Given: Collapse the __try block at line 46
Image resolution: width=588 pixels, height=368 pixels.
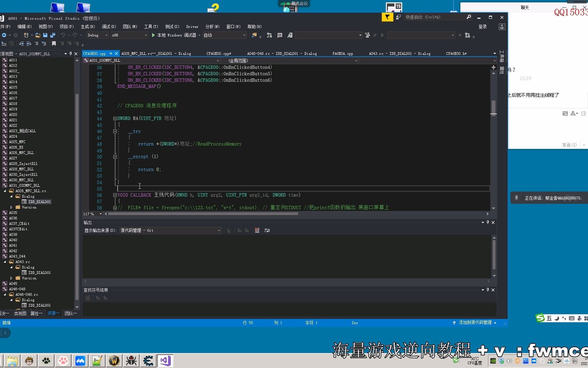Looking at the screenshot, I should coord(115,131).
